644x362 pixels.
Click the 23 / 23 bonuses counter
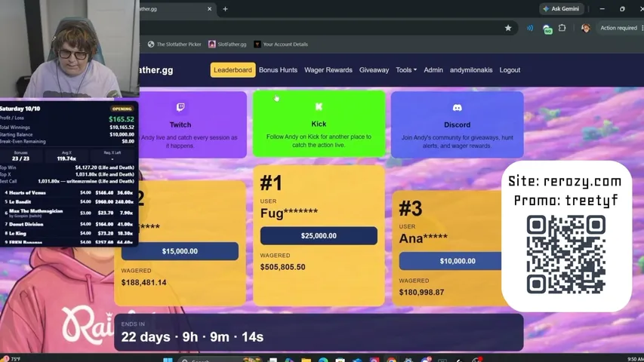point(20,158)
